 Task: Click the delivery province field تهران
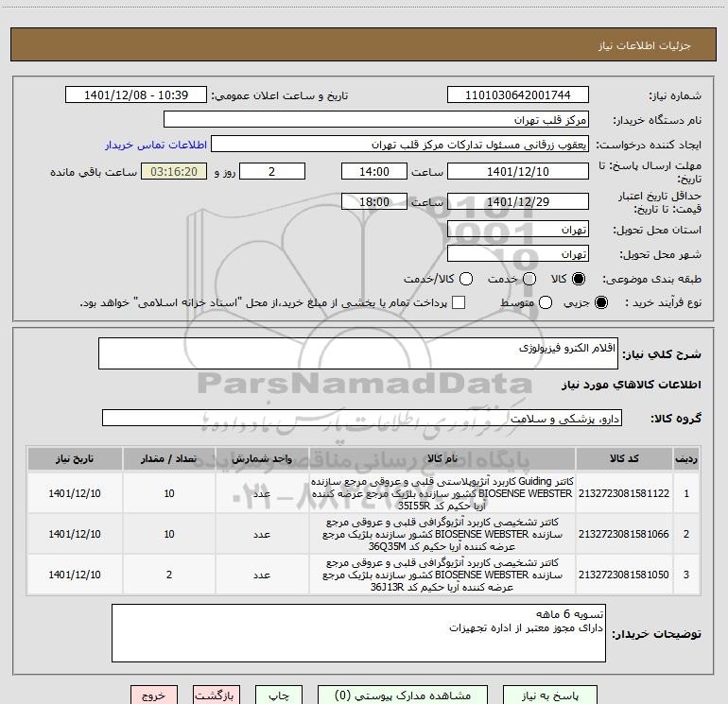pos(518,230)
